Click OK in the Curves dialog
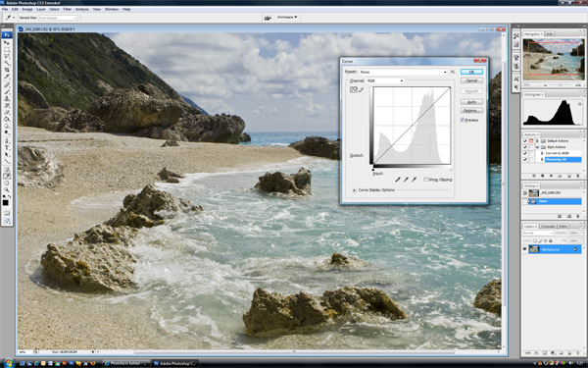 click(471, 72)
